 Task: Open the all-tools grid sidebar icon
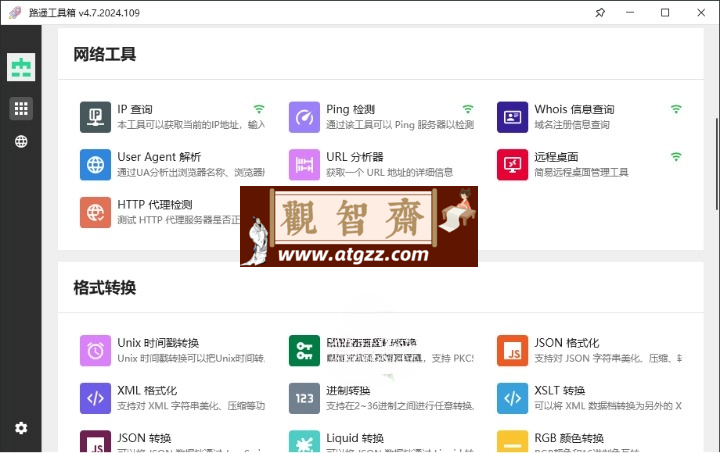(21, 109)
